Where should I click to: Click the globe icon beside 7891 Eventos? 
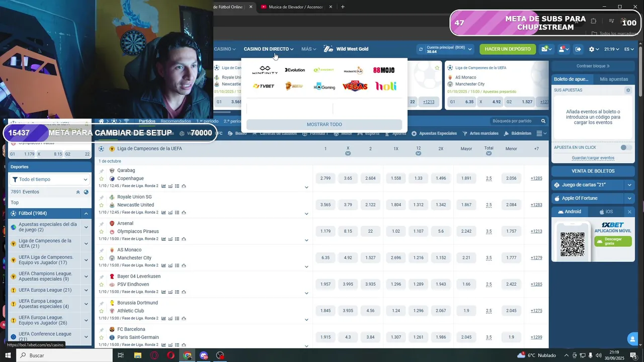pyautogui.click(x=86, y=192)
